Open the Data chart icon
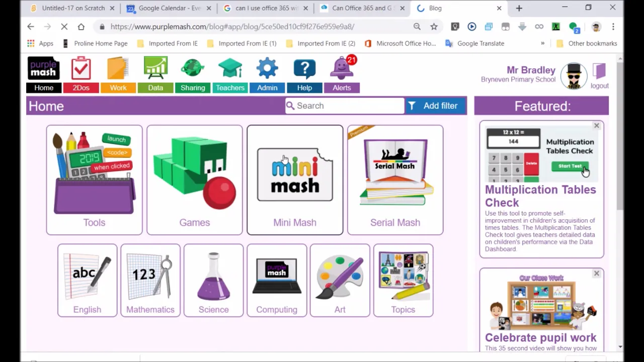This screenshot has width=644, height=362. [x=155, y=67]
